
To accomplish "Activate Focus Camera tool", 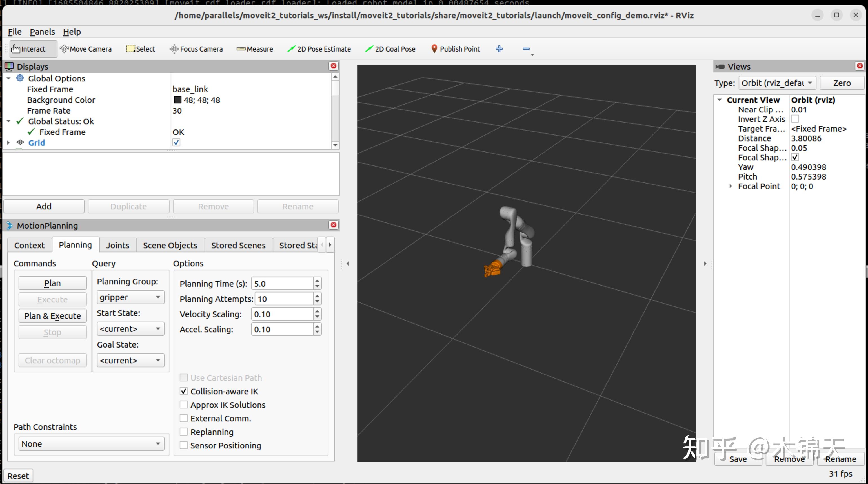I will 196,48.
